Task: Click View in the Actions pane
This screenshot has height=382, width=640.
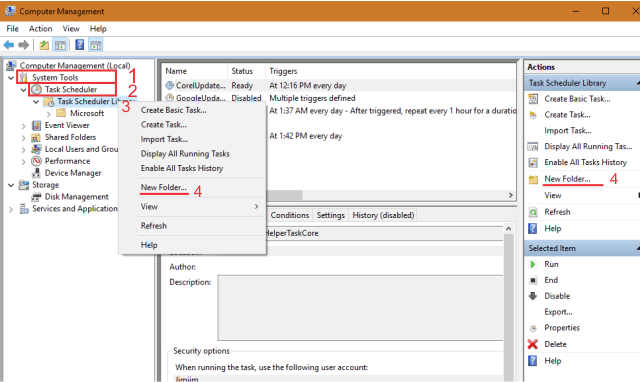Action: click(x=553, y=195)
